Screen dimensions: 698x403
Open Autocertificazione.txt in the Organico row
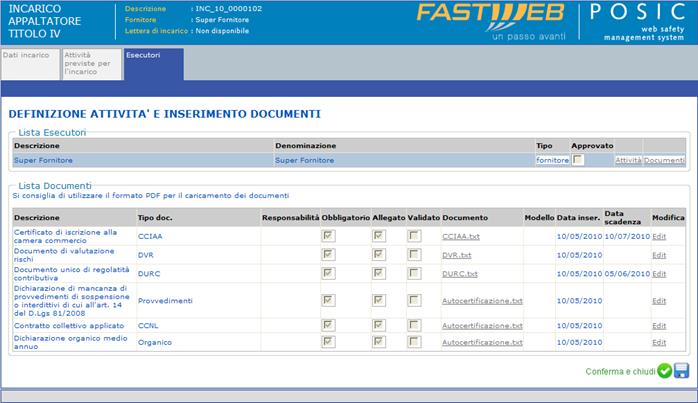coord(482,342)
